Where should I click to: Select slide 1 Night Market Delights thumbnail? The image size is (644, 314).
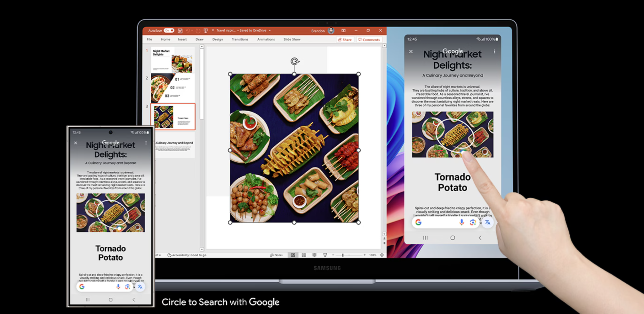(173, 60)
